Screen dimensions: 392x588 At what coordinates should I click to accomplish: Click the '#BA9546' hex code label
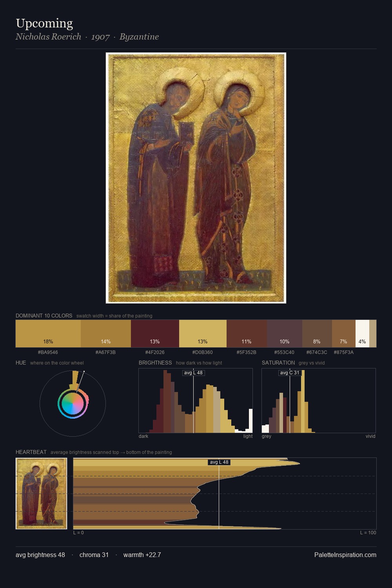point(48,352)
